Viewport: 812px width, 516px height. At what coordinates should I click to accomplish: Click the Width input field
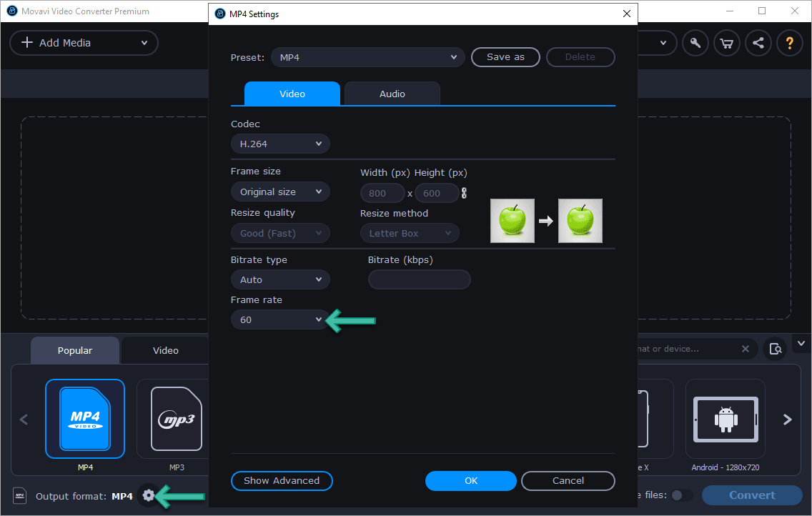pyautogui.click(x=382, y=193)
